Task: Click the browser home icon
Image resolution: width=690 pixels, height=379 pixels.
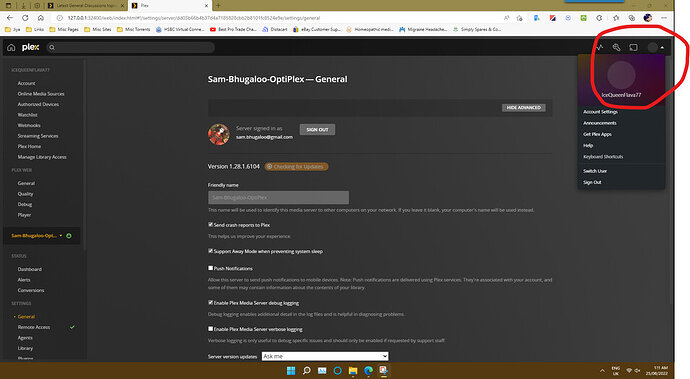Action: [x=40, y=18]
